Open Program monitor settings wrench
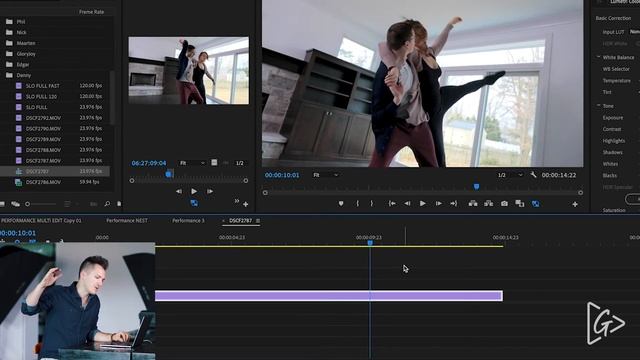This screenshot has width=640, height=360. (x=533, y=175)
